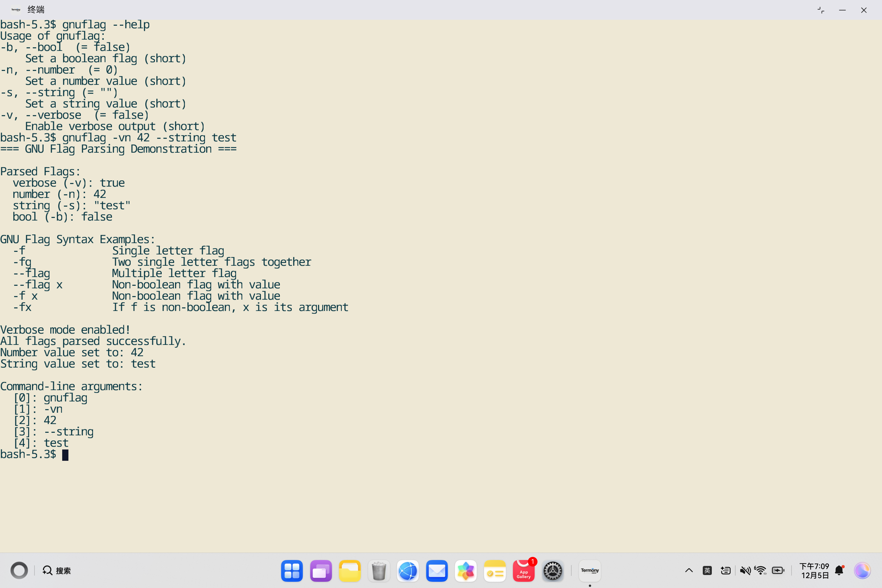Switch the 英 input method indicator
The image size is (882, 588).
click(x=707, y=571)
